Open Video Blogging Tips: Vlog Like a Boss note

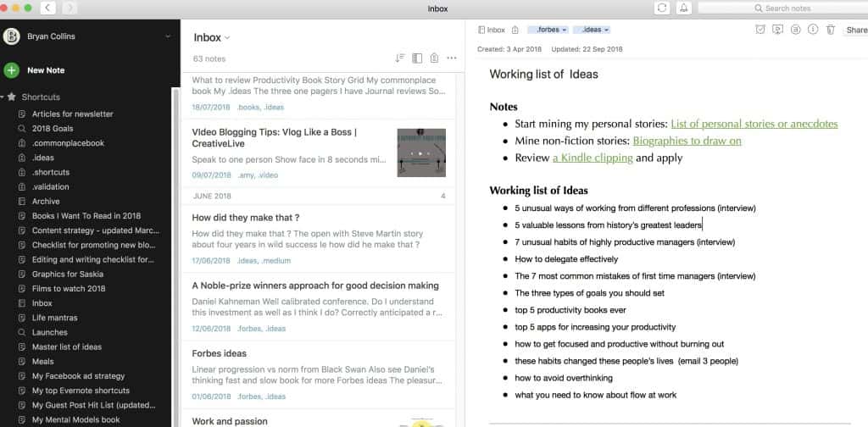point(318,153)
